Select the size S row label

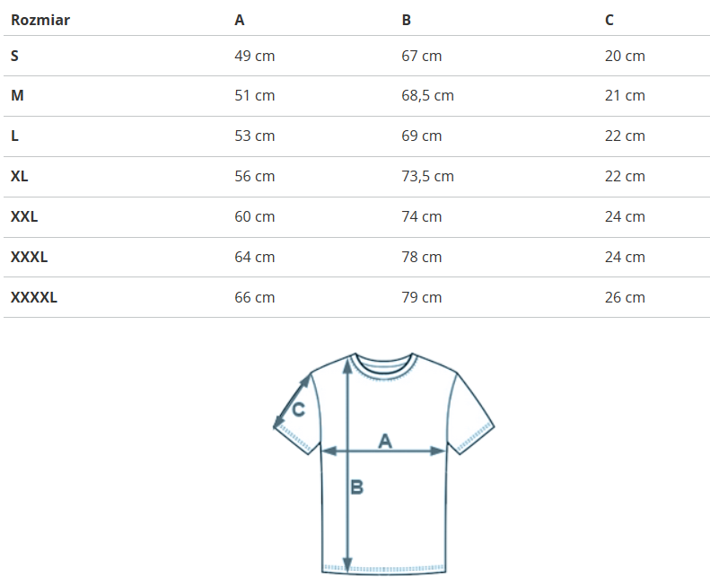tap(14, 56)
